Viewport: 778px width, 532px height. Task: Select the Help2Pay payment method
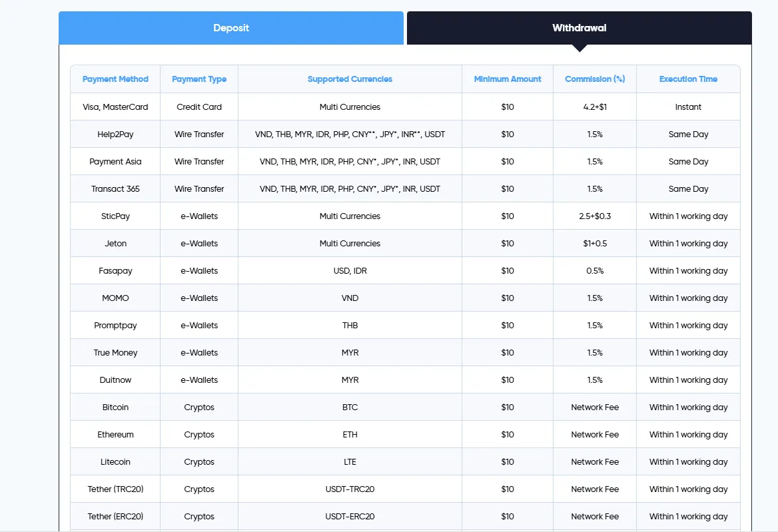(115, 134)
